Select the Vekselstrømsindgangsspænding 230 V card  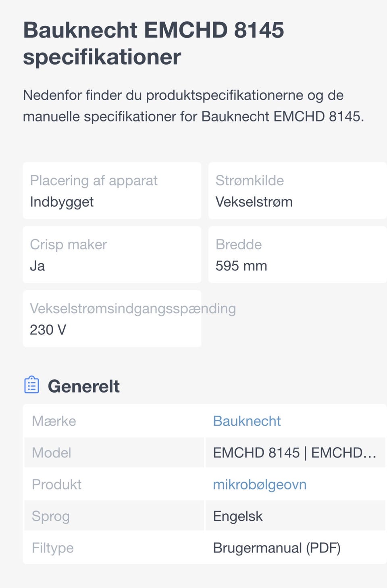pos(112,318)
